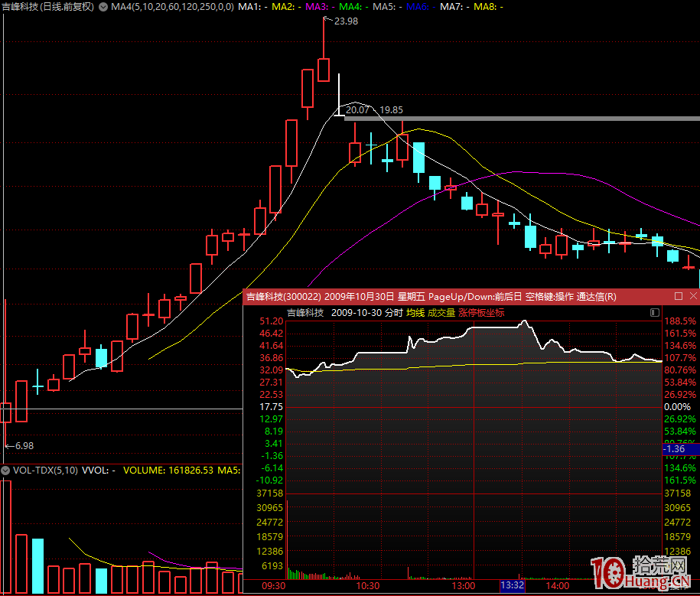Click the 19.85 price label

(391, 110)
